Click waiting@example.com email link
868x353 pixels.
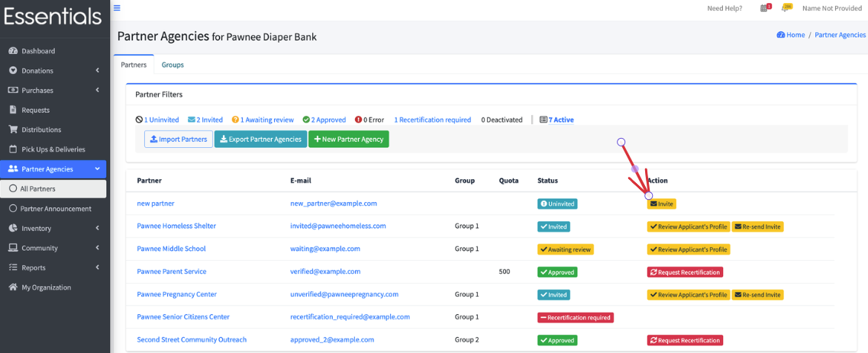pyautogui.click(x=325, y=249)
